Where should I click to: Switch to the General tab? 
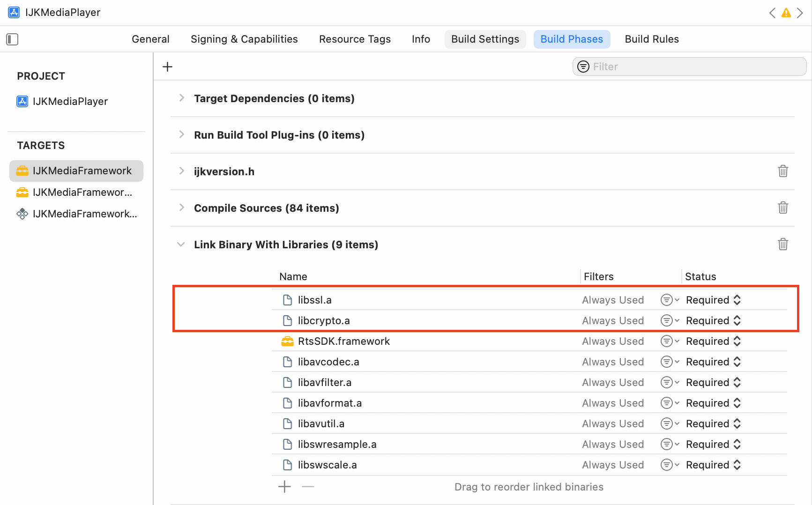pos(150,39)
